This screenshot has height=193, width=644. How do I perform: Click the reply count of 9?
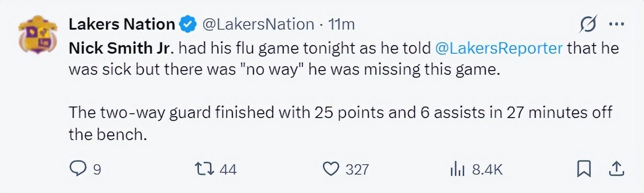click(x=96, y=169)
